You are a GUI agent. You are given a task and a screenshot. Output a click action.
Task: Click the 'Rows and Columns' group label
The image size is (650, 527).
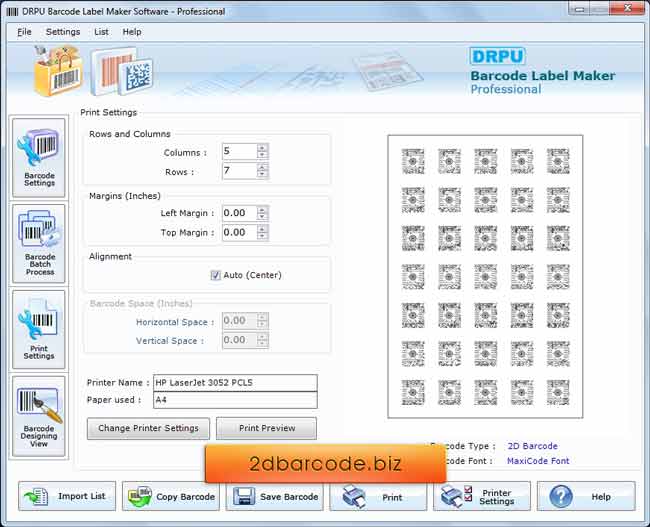point(130,134)
